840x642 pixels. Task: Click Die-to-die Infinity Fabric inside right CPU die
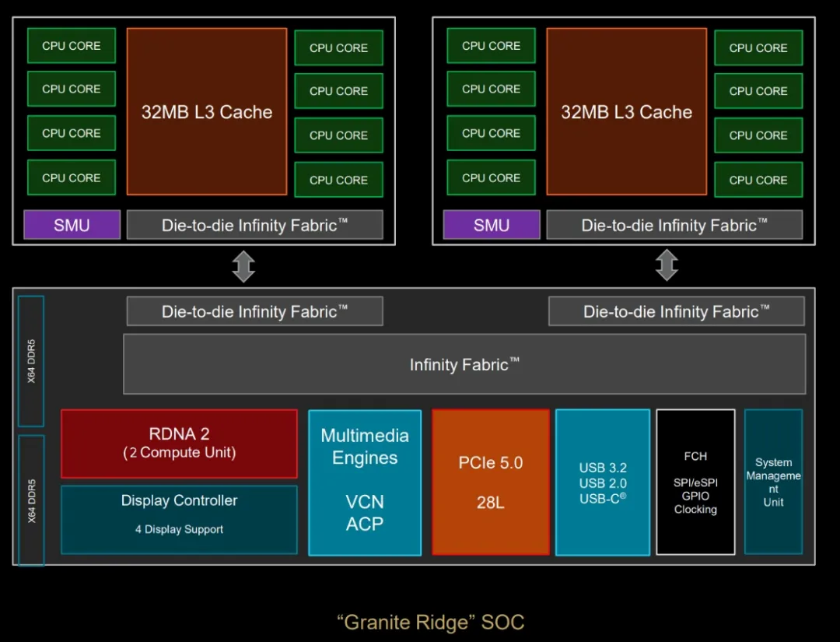pyautogui.click(x=674, y=225)
